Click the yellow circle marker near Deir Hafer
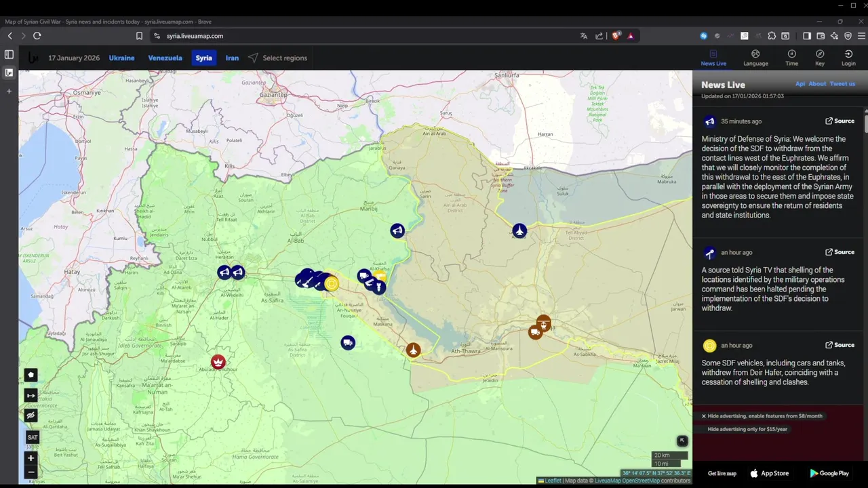 click(x=332, y=284)
